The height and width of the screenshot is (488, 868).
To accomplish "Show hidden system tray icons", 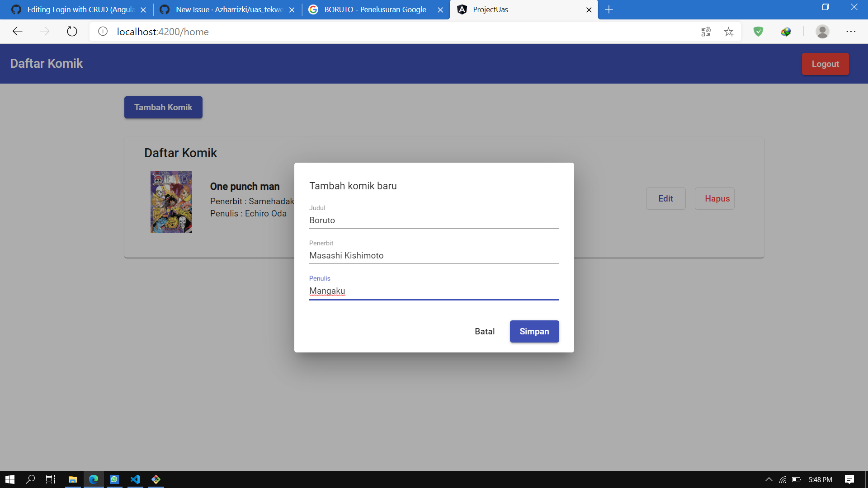I will (x=769, y=479).
